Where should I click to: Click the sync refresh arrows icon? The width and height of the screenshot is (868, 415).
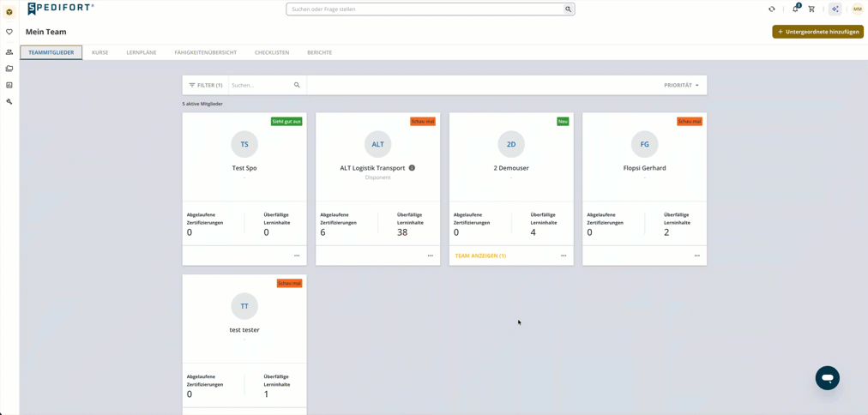click(x=772, y=9)
